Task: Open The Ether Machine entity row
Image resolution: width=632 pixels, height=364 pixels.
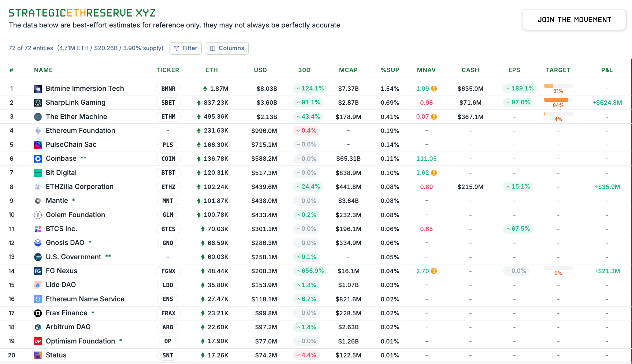Action: (x=316, y=117)
